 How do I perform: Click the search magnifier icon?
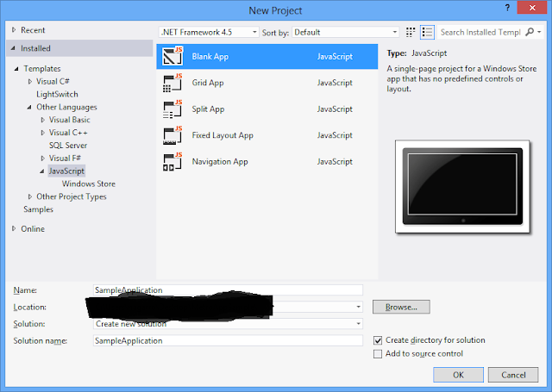coord(529,32)
